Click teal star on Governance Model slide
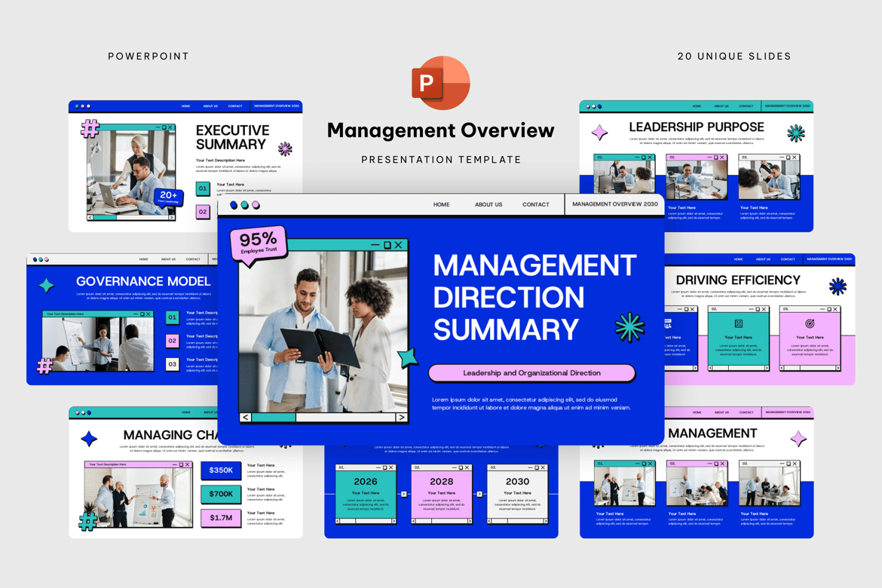 tap(47, 285)
